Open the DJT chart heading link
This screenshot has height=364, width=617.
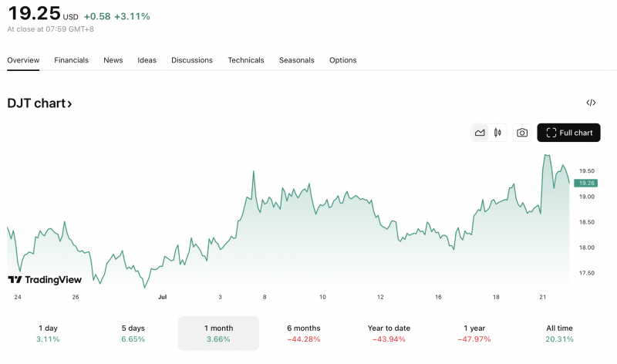[x=39, y=103]
